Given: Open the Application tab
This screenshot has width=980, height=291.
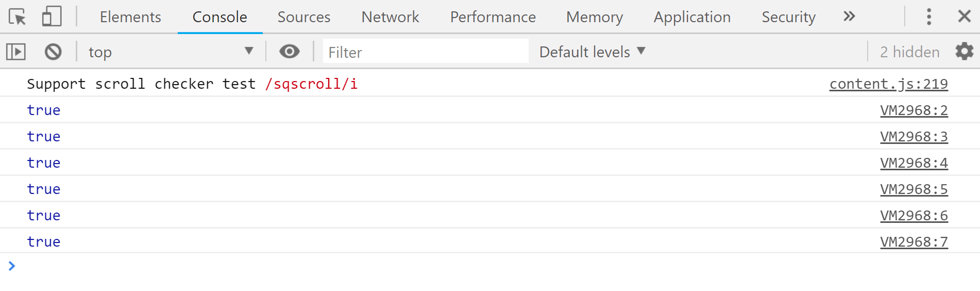Looking at the screenshot, I should pos(692,17).
